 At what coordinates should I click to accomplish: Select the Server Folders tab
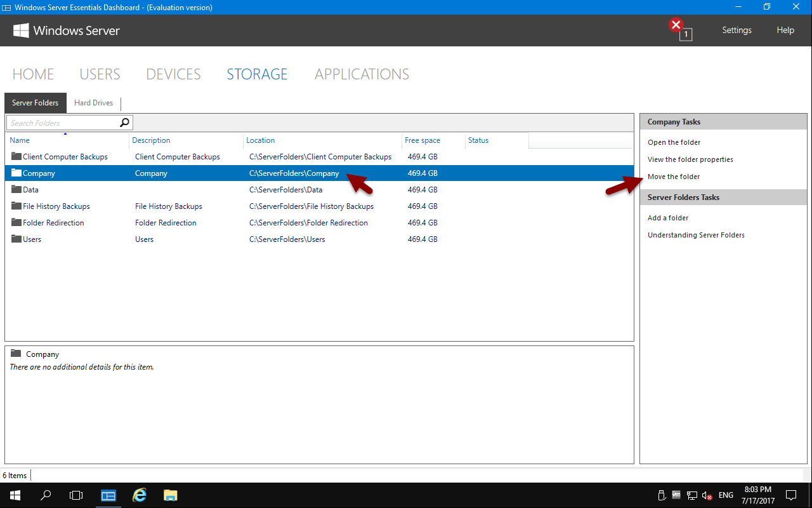pos(35,103)
